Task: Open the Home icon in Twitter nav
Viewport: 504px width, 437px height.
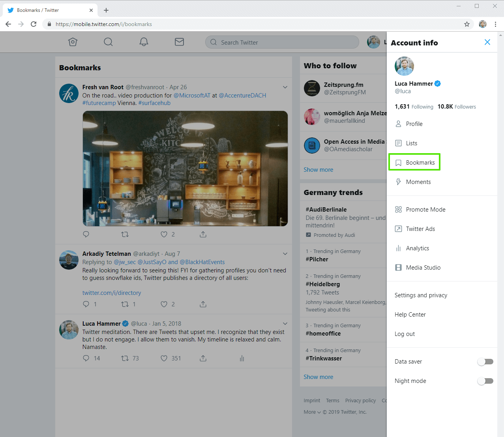Action: tap(73, 42)
